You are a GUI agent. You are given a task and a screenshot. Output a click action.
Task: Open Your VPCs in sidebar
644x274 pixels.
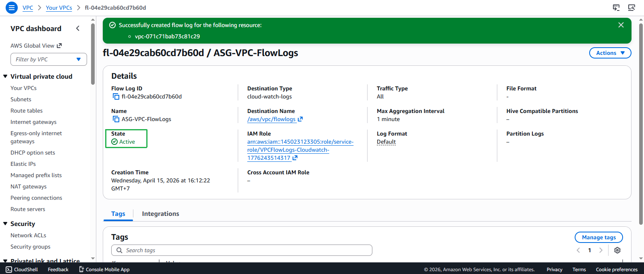pyautogui.click(x=23, y=88)
